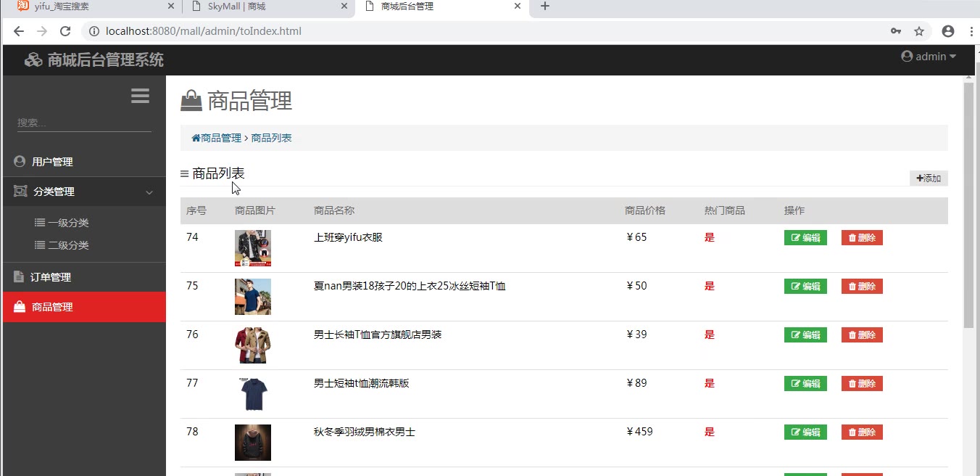Reload the page with refresh icon

65,31
